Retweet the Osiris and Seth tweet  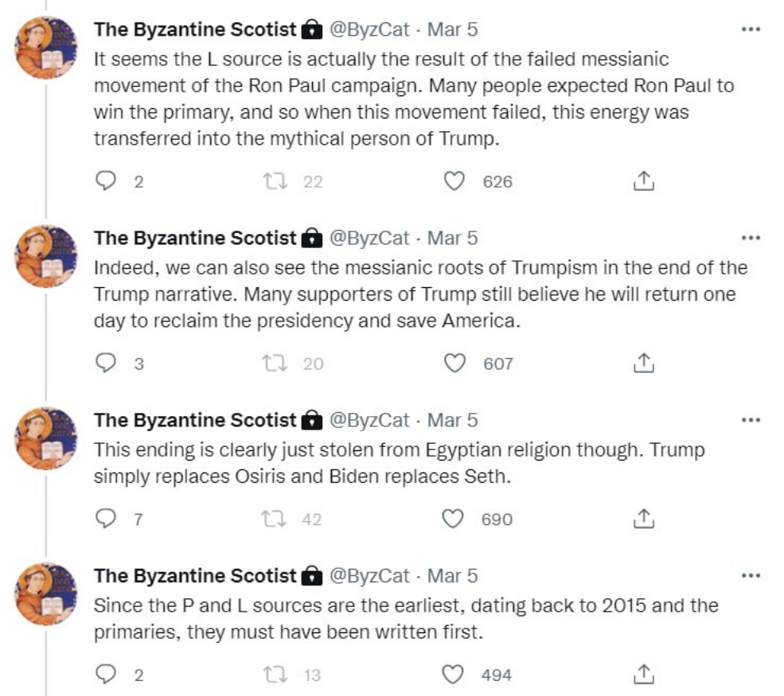click(275, 519)
